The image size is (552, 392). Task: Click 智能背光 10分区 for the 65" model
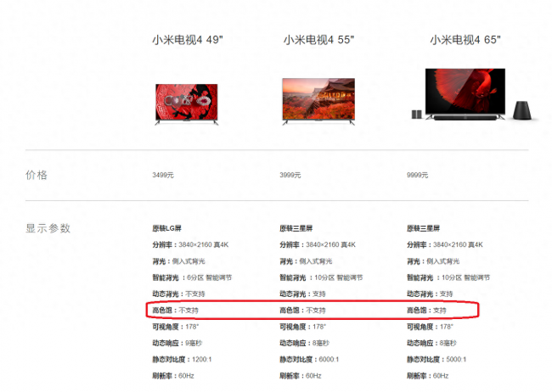[x=448, y=277]
